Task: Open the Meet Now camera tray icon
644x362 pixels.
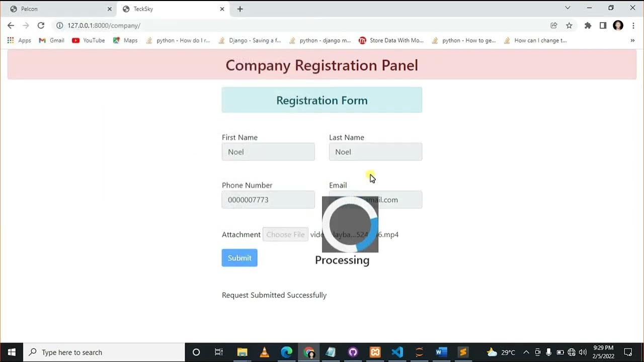Action: click(538, 352)
